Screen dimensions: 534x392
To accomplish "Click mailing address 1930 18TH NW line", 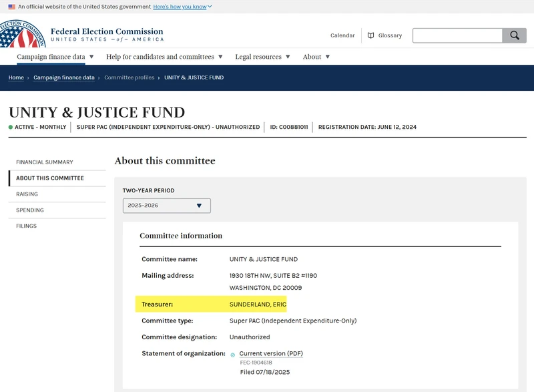I will coord(273,276).
